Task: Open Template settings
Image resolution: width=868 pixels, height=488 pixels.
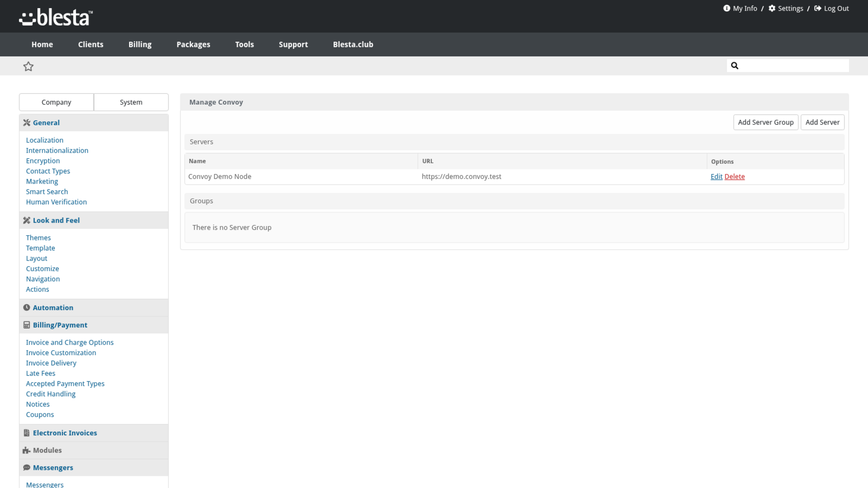Action: tap(41, 248)
